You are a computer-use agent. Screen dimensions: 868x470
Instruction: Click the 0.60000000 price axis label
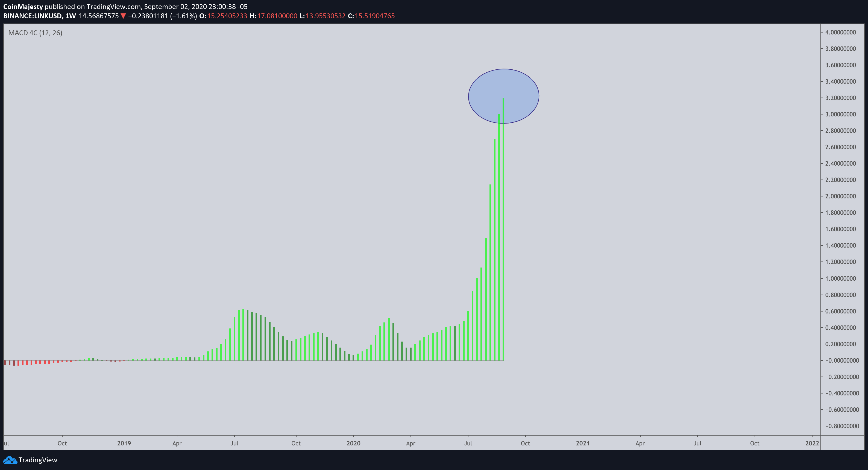tap(840, 311)
